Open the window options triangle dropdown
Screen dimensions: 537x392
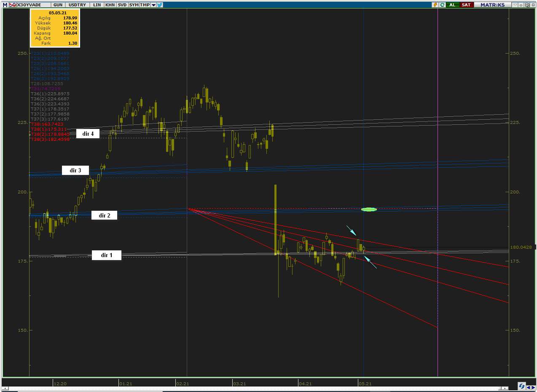(x=515, y=5)
